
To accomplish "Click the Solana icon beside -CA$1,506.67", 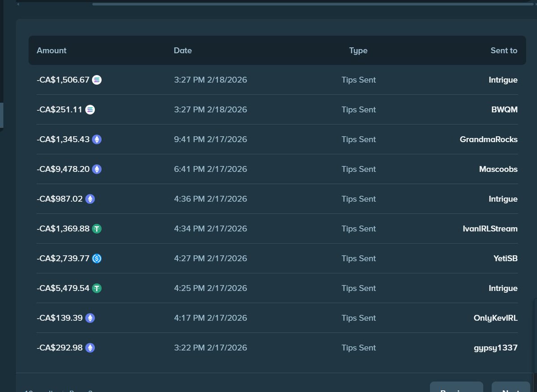I will 96,80.
